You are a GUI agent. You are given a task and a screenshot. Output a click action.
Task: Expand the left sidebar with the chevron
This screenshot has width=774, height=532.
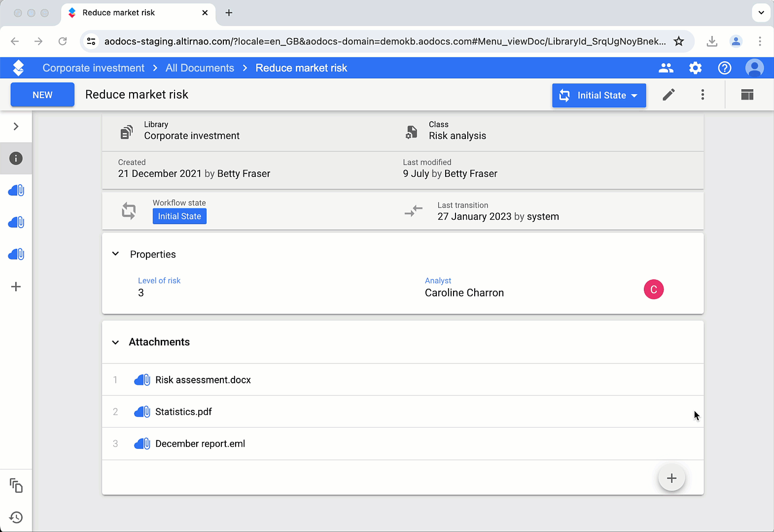tap(16, 127)
